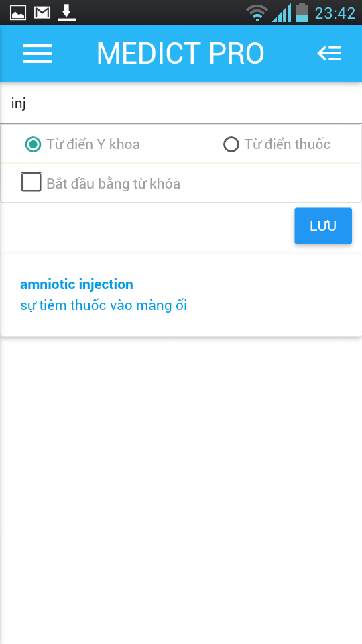Viewport: 362px width, 644px height.
Task: Tap the Wi-Fi status icon
Action: pos(257,13)
